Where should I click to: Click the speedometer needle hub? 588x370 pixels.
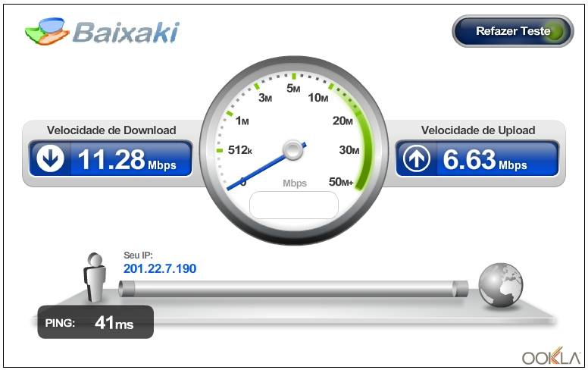click(x=293, y=150)
